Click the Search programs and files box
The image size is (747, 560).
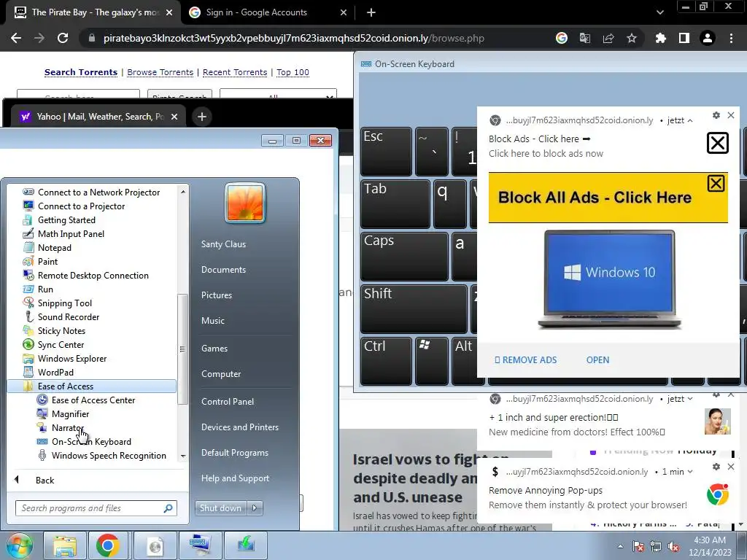point(96,508)
